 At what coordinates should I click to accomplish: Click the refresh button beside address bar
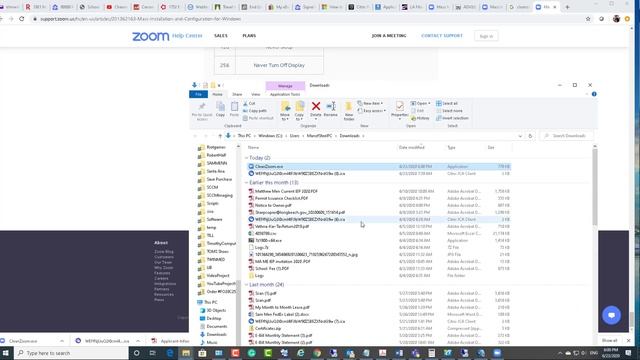pyautogui.click(x=530, y=136)
